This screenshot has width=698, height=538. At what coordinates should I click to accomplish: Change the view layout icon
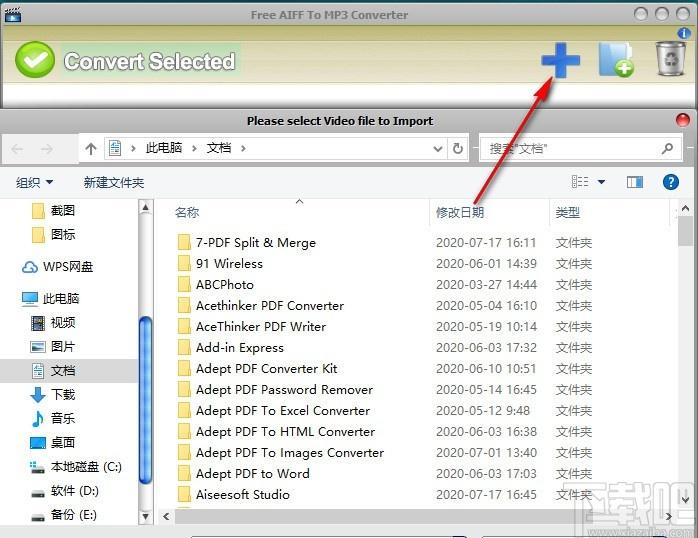click(x=580, y=182)
